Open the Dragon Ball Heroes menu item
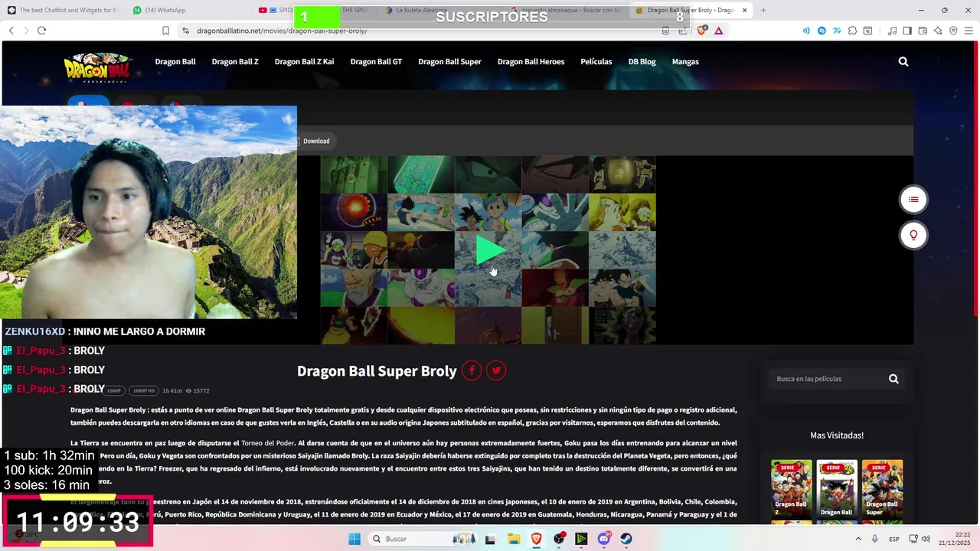 (x=531, y=61)
